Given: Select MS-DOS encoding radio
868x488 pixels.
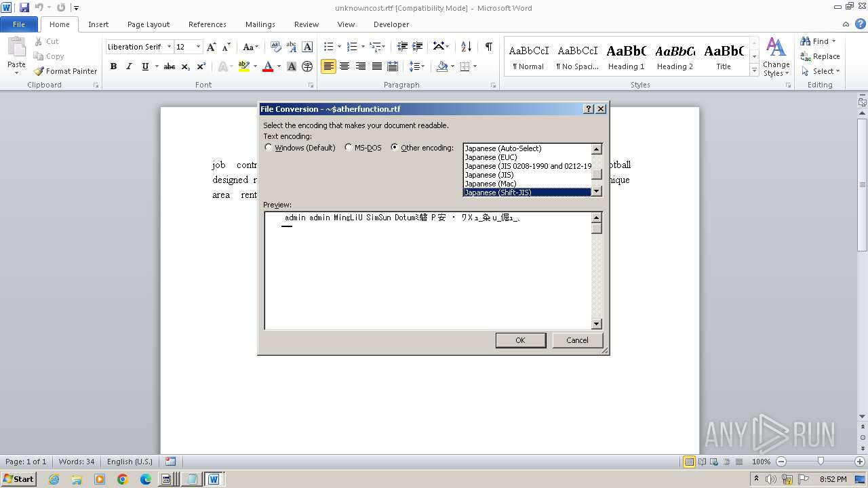Looking at the screenshot, I should 349,147.
